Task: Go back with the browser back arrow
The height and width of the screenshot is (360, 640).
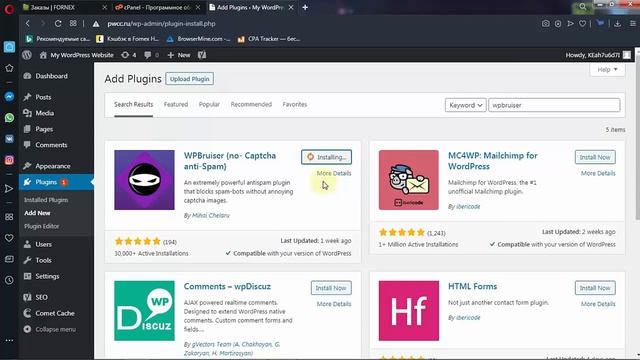Action: point(28,24)
